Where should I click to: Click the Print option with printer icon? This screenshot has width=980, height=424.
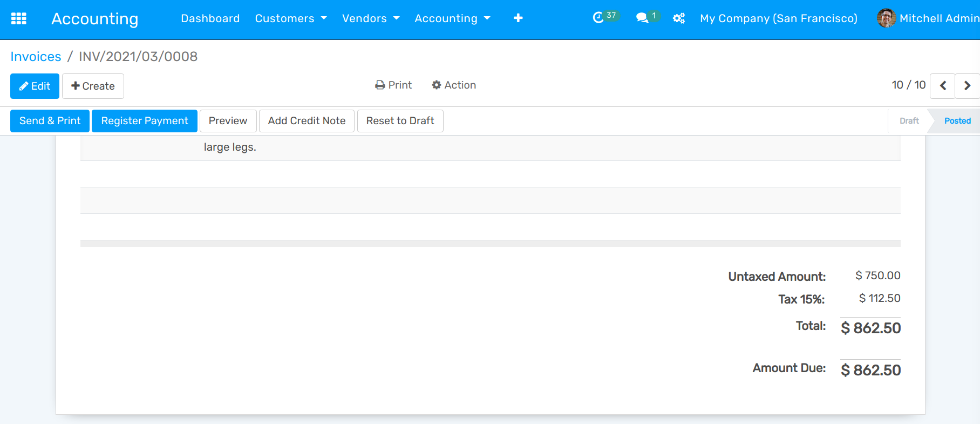[393, 85]
